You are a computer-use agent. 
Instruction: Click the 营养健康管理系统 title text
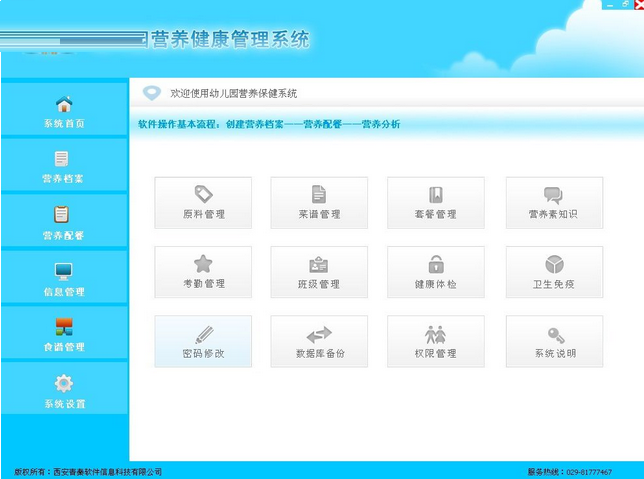230,39
